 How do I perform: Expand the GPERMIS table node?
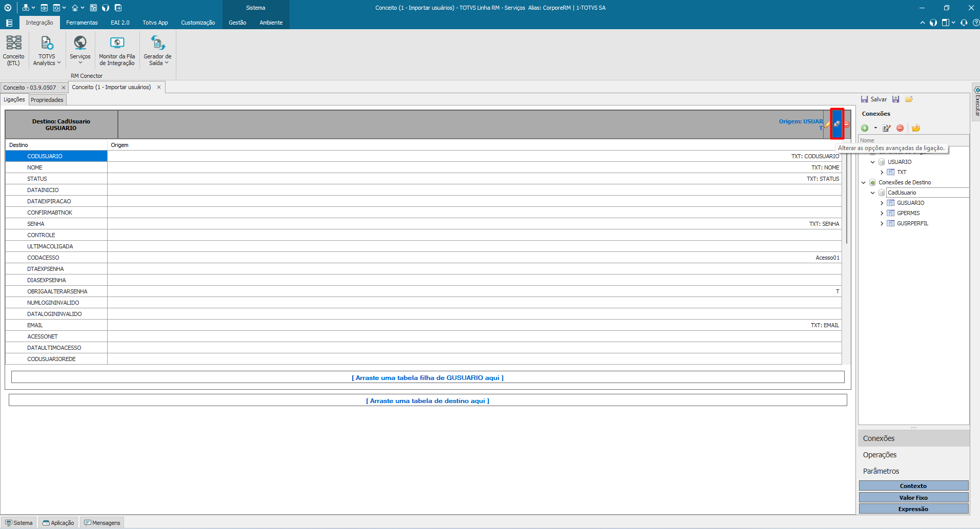(x=882, y=213)
